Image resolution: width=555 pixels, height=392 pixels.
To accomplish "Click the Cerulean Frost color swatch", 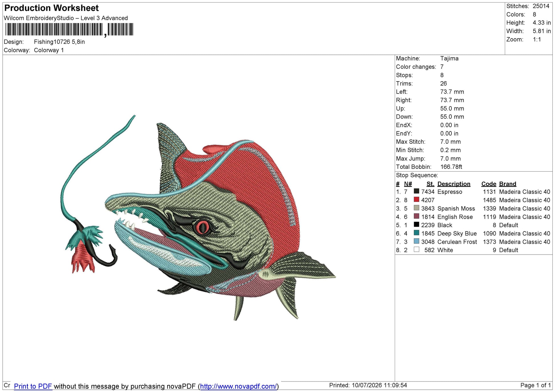I will click(x=416, y=241).
